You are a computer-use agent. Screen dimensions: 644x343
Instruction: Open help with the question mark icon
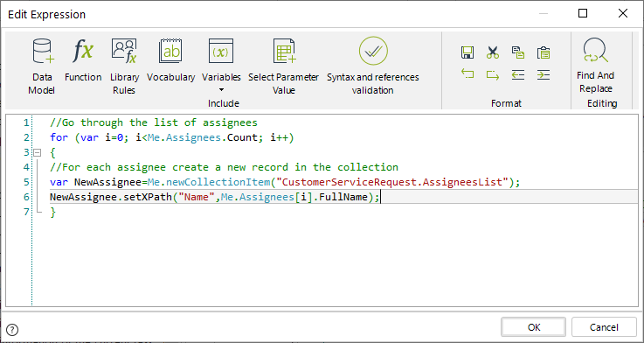13,329
